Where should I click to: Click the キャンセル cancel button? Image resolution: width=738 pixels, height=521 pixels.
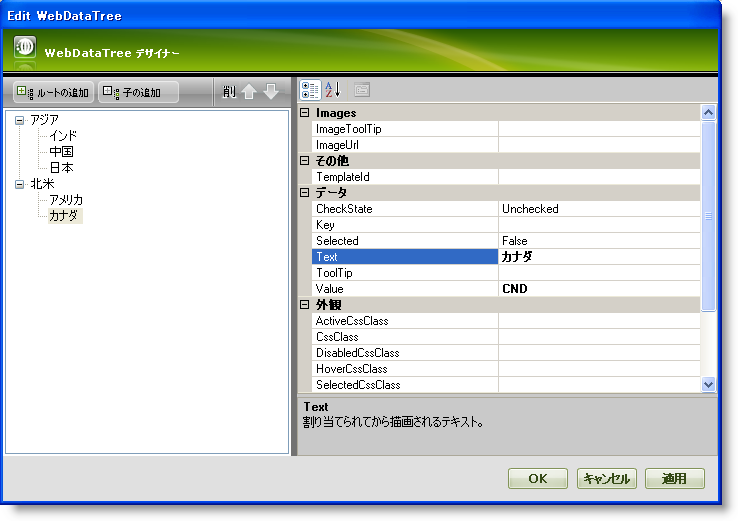607,479
